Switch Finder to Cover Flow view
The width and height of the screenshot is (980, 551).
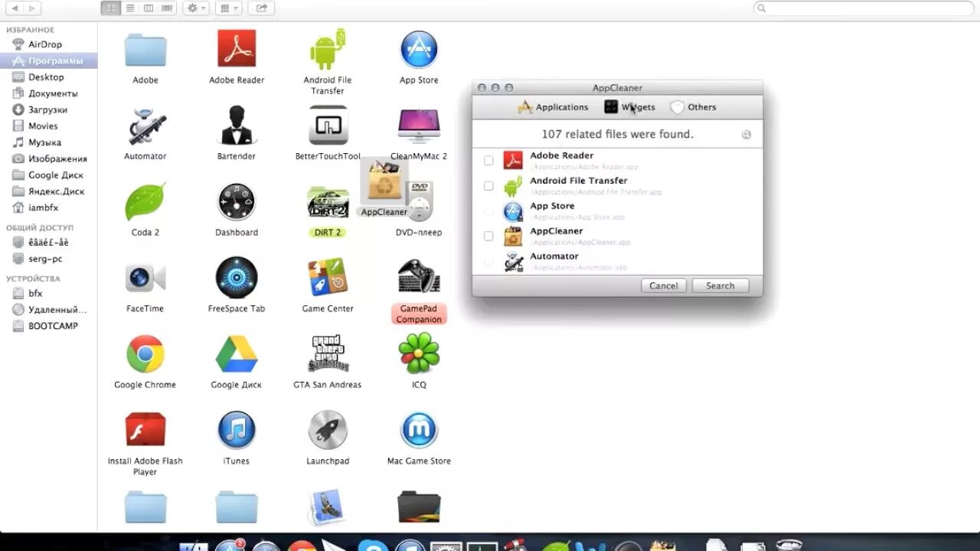coord(167,8)
